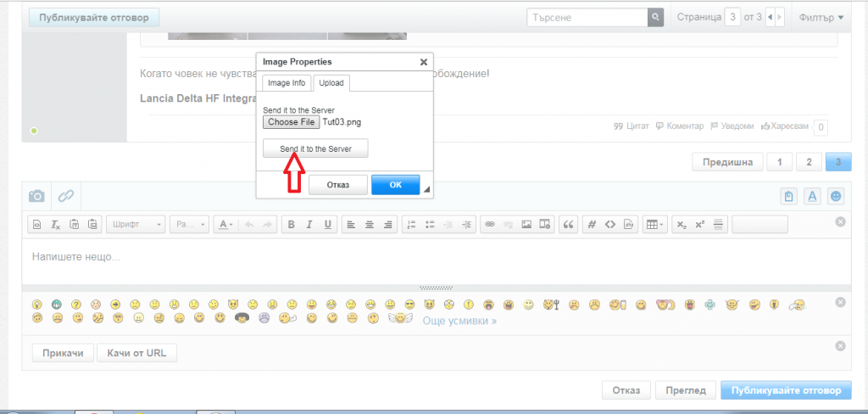
Task: Click OK in Image Properties dialog
Action: coord(395,185)
